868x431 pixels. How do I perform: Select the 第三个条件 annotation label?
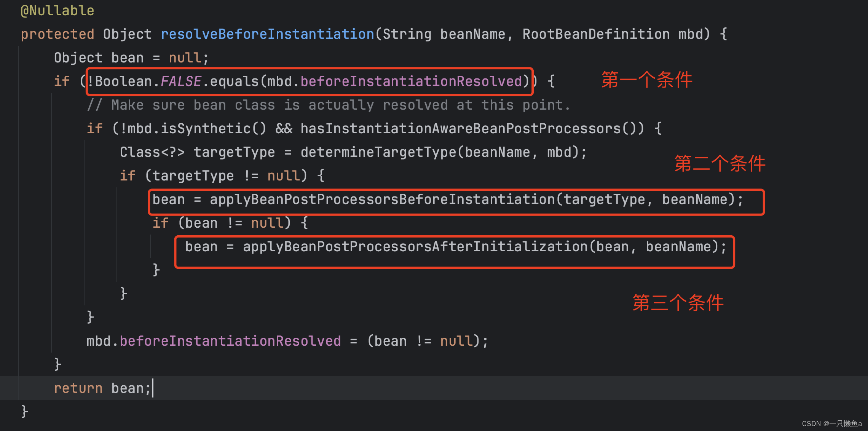coord(678,303)
